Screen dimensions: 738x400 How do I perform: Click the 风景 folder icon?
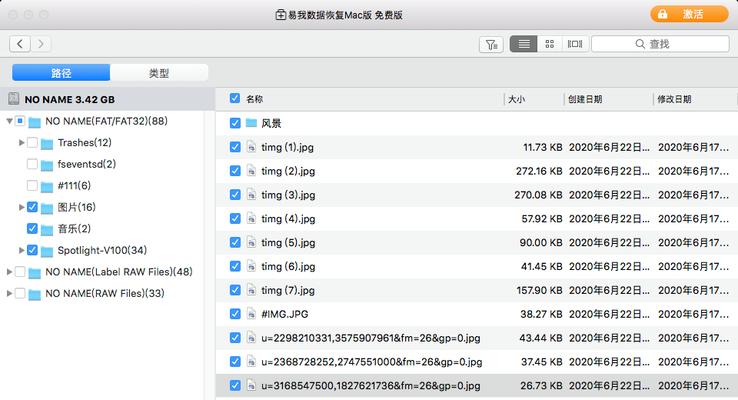pyautogui.click(x=251, y=123)
